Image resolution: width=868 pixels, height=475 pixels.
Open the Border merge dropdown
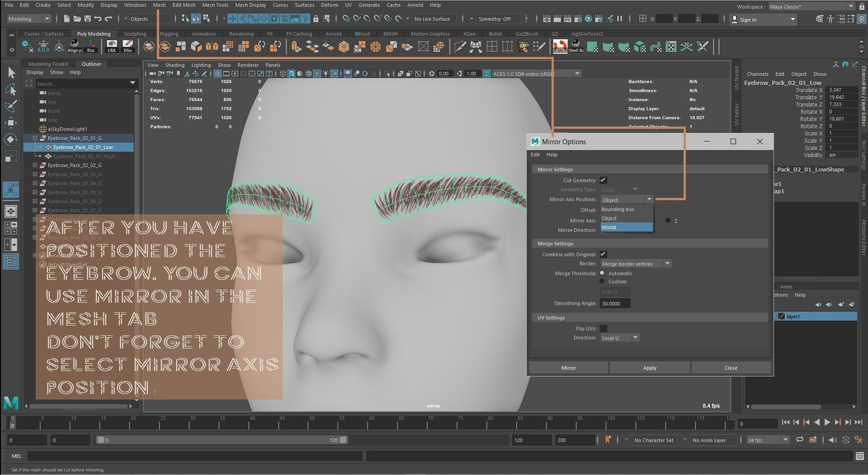636,263
